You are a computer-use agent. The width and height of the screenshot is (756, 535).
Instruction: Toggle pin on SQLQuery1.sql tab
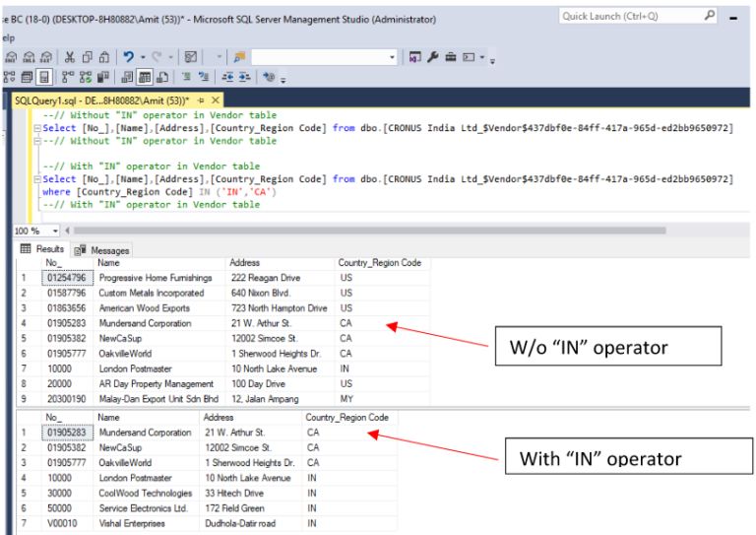click(201, 100)
